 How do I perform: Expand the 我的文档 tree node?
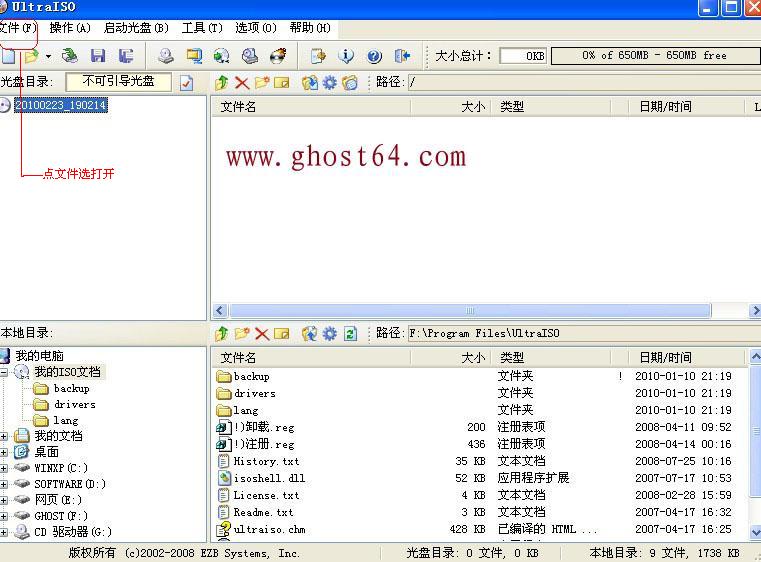pyautogui.click(x=4, y=436)
